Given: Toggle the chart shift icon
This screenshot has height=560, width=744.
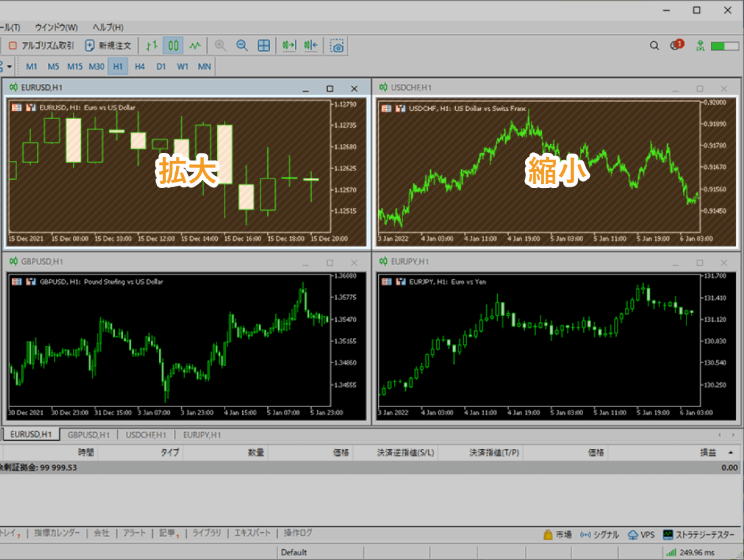Looking at the screenshot, I should [310, 45].
